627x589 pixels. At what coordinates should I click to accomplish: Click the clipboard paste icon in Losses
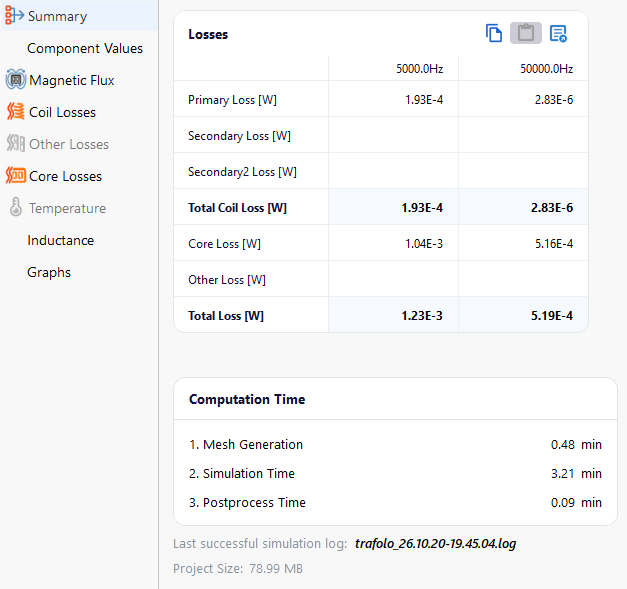[x=526, y=33]
